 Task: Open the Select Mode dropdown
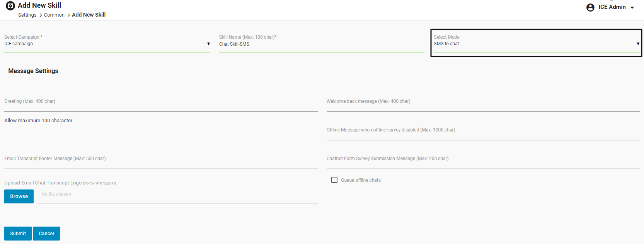point(536,44)
